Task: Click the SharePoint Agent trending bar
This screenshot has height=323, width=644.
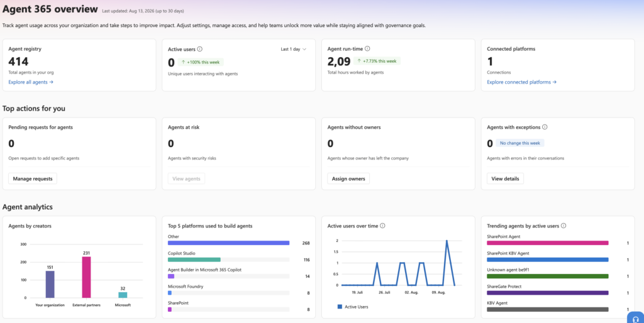Action: click(x=548, y=243)
